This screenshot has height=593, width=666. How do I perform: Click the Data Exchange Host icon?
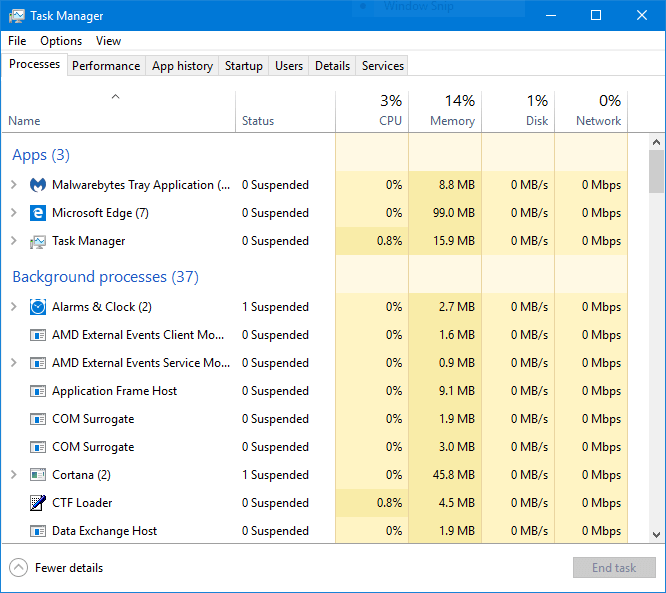(38, 531)
